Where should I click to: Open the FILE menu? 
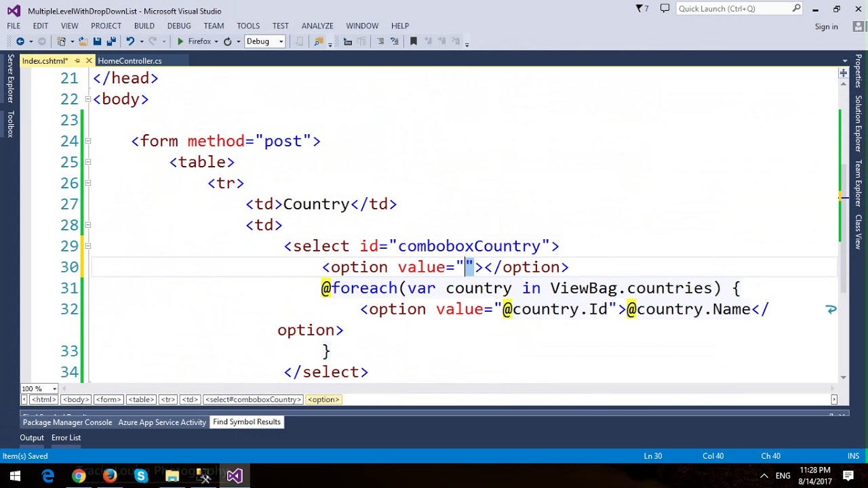click(x=14, y=26)
